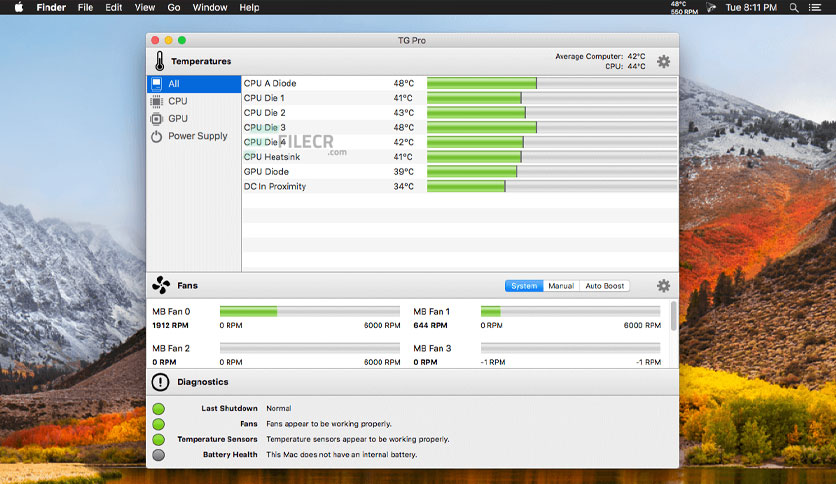Click the green Last Shutdown status indicator
Viewport: 836px width, 484px height.
158,409
